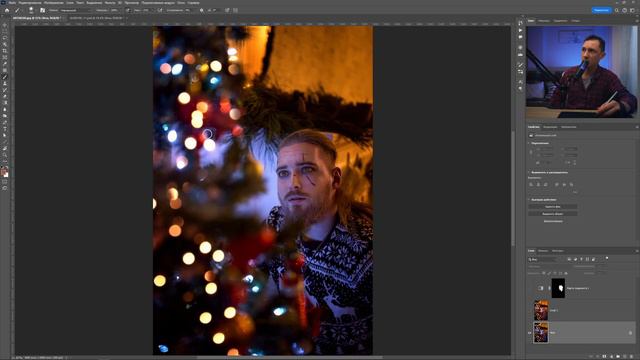
Task: Click the search icon at top right
Action: pos(617,10)
